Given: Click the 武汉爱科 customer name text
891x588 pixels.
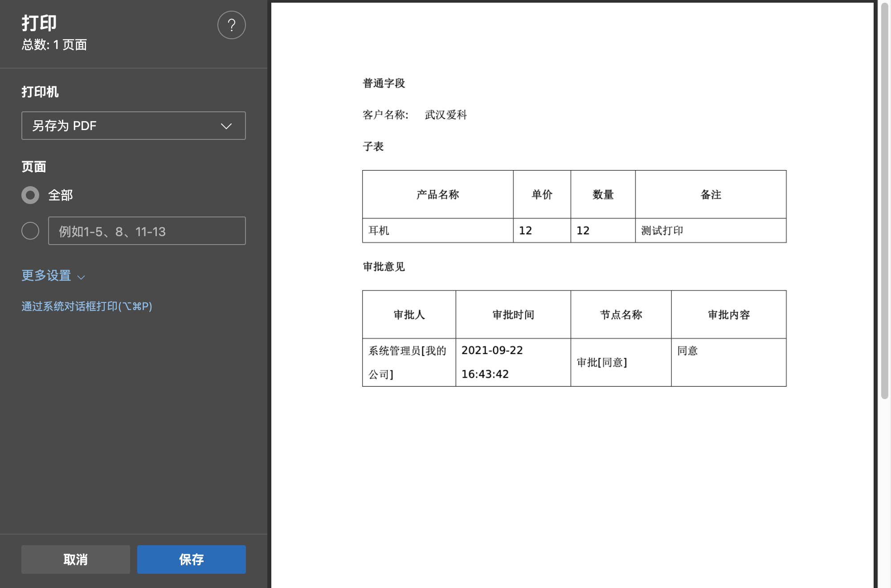Looking at the screenshot, I should click(445, 115).
